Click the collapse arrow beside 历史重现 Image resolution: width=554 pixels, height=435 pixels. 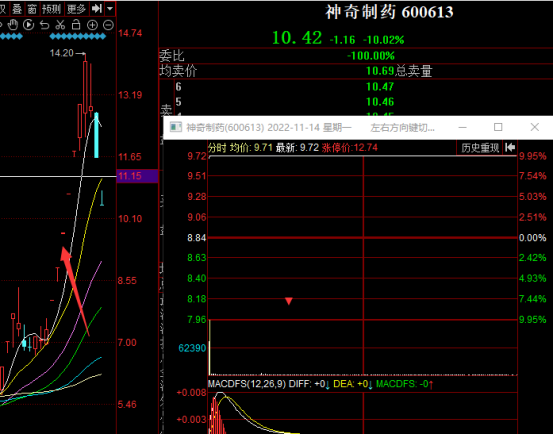coord(510,147)
